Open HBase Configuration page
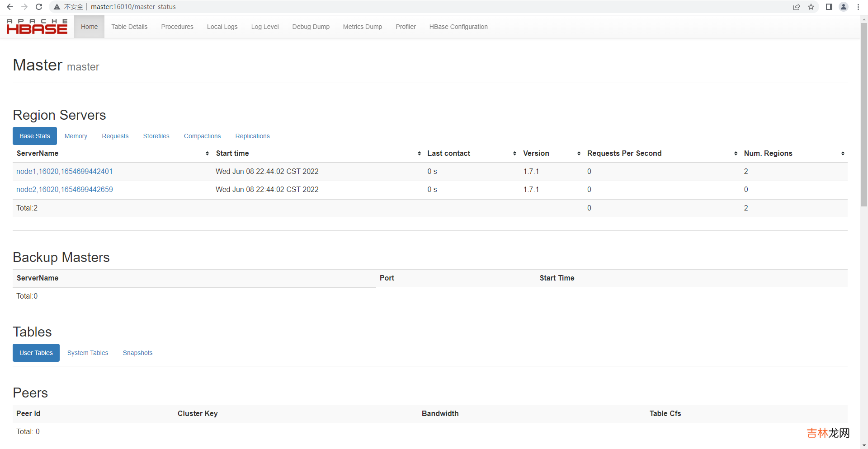The height and width of the screenshot is (449, 868). (x=458, y=27)
